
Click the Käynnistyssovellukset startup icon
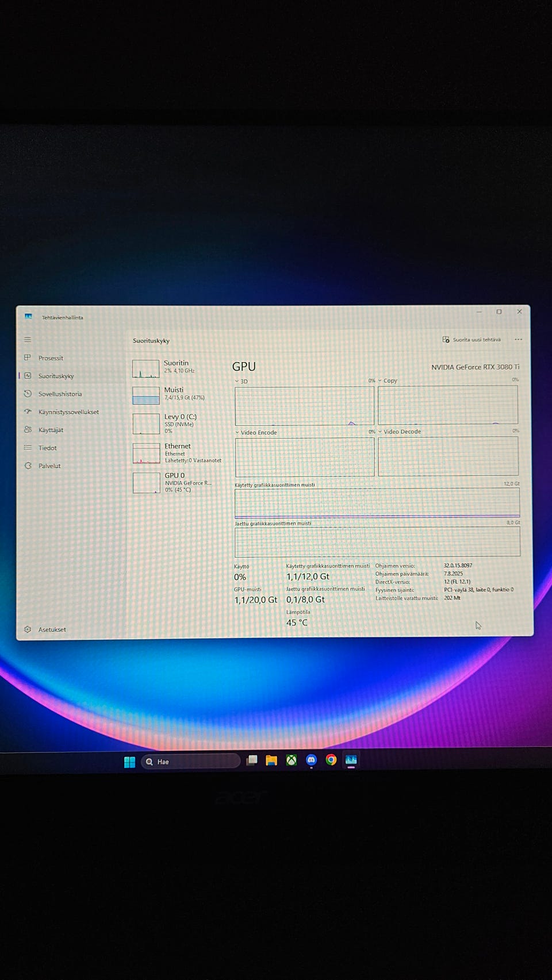(28, 412)
